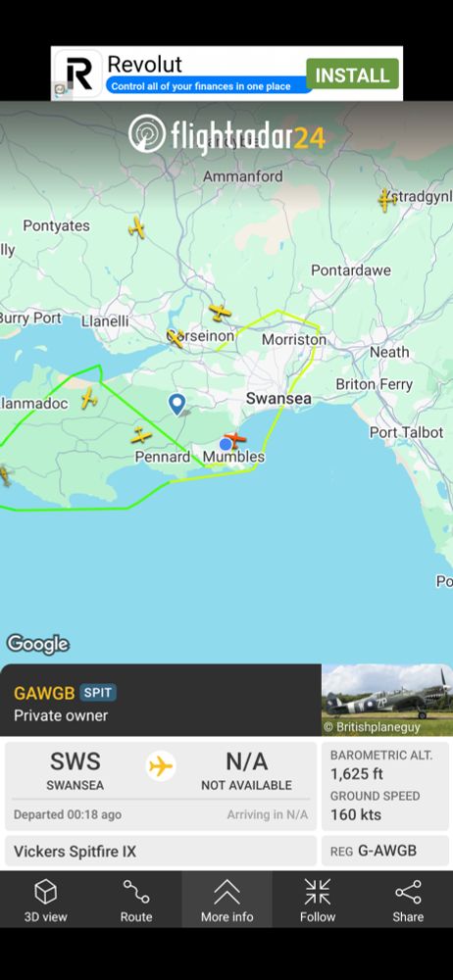Tap the GAWGB callsign header
Image resolution: width=453 pixels, height=980 pixels.
point(44,693)
